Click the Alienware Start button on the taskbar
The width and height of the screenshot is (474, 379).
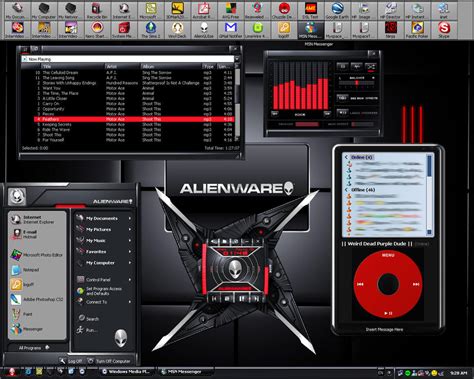pyautogui.click(x=11, y=371)
